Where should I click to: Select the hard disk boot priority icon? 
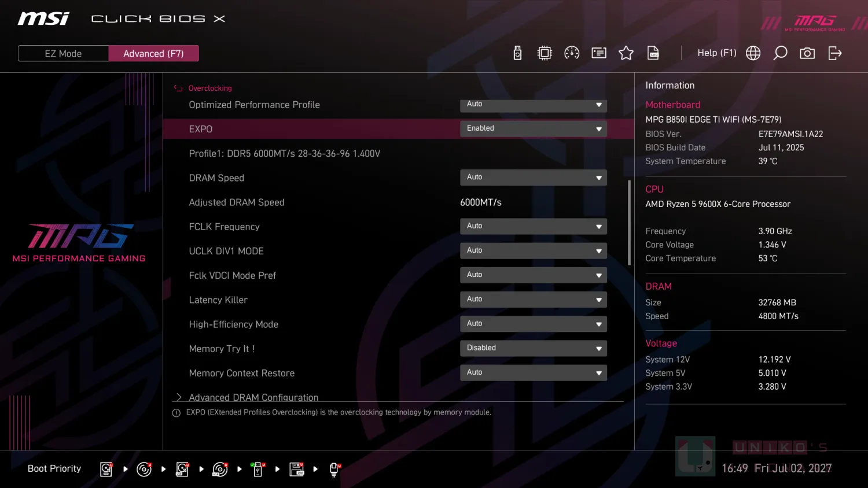(x=106, y=469)
